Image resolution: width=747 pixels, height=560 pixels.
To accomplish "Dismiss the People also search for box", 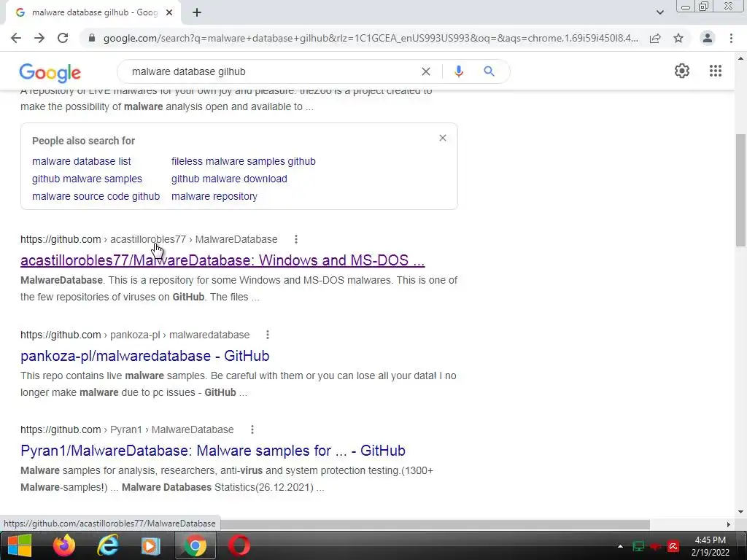I will tap(443, 138).
